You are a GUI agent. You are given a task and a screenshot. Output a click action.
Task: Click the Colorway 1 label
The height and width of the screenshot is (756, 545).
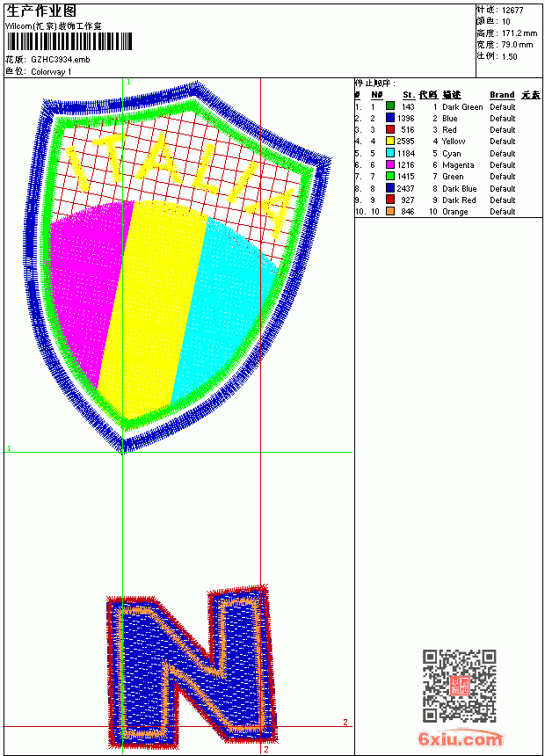click(51, 72)
